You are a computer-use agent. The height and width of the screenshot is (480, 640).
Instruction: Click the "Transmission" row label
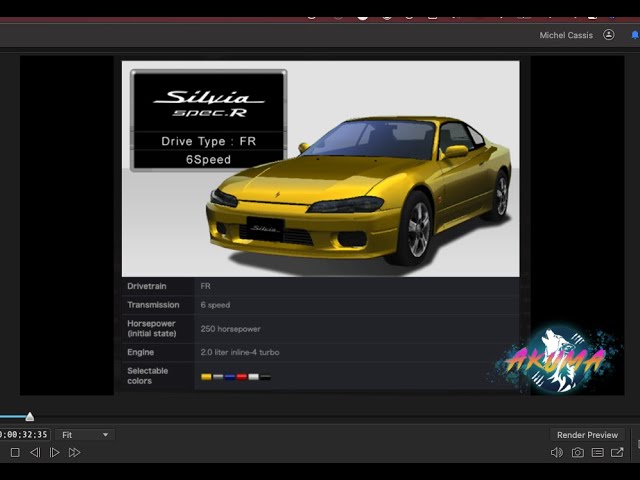pyautogui.click(x=153, y=305)
